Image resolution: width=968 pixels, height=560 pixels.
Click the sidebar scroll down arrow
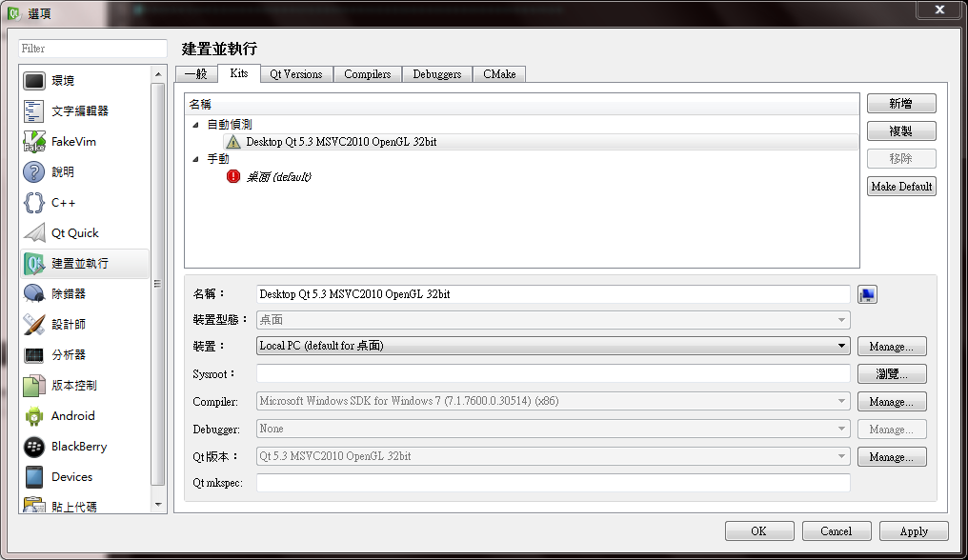coord(158,505)
